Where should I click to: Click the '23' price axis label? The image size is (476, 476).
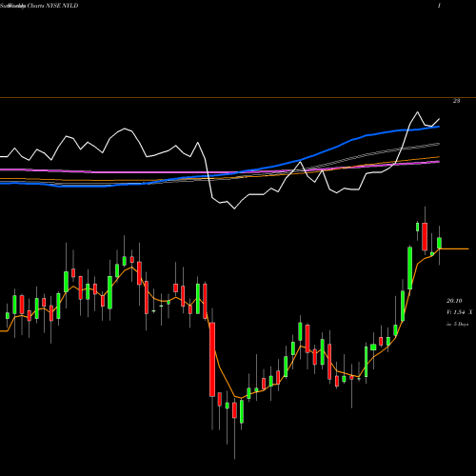(x=456, y=101)
